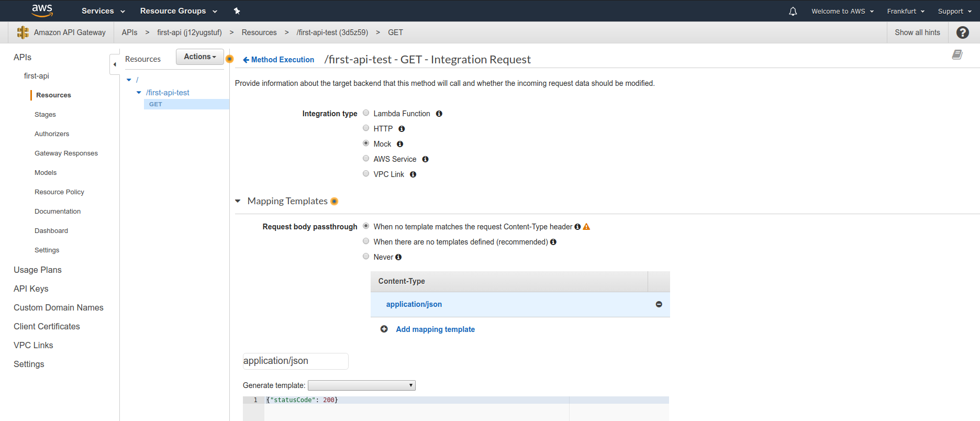Image resolution: width=980 pixels, height=421 pixels.
Task: Choose passthrough when no template matches
Action: [x=366, y=226]
